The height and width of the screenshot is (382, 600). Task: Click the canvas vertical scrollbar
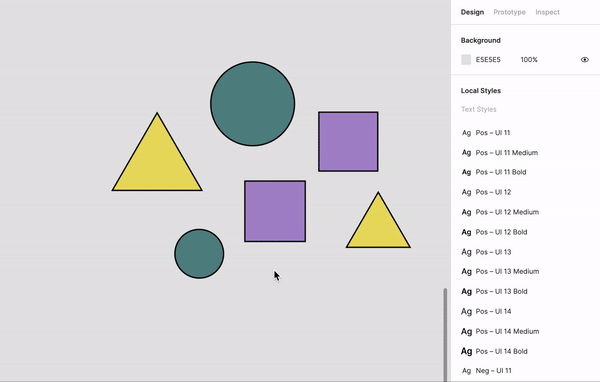pyautogui.click(x=445, y=334)
